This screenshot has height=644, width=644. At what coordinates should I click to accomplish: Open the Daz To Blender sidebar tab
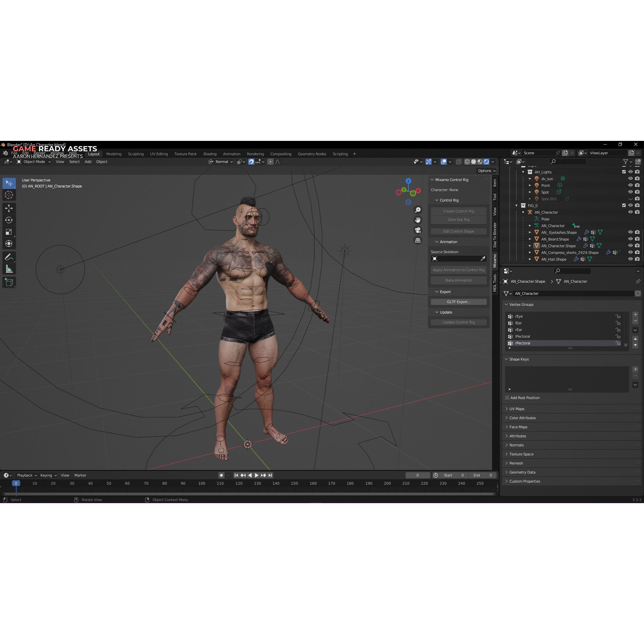(x=495, y=235)
